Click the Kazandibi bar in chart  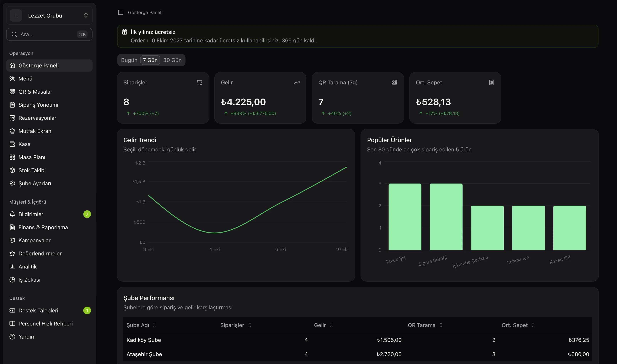570,228
